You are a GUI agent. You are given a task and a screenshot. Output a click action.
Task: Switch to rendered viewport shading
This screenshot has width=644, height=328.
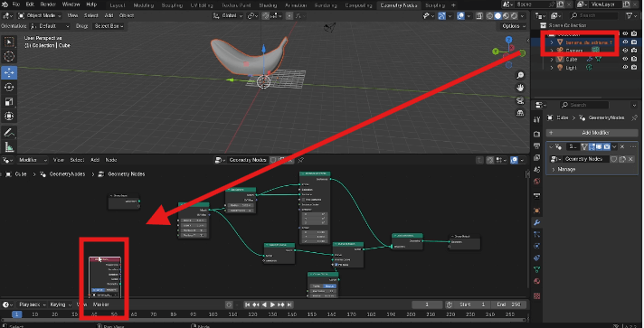(514, 16)
